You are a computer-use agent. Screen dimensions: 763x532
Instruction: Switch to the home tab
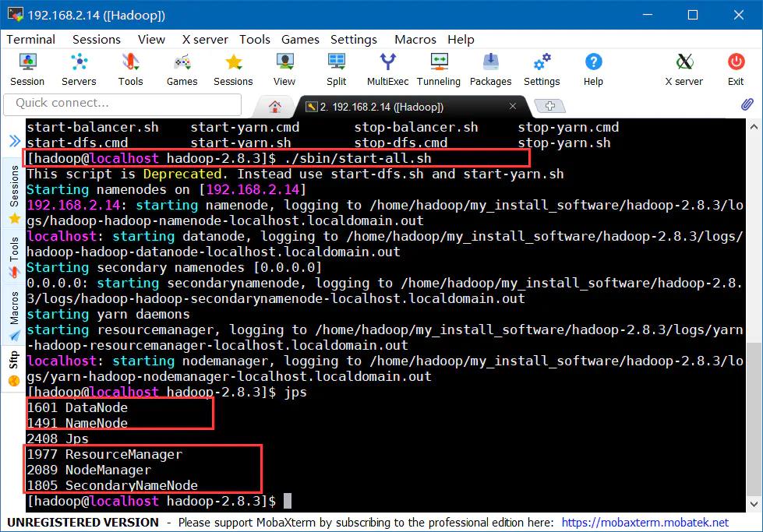coord(274,107)
